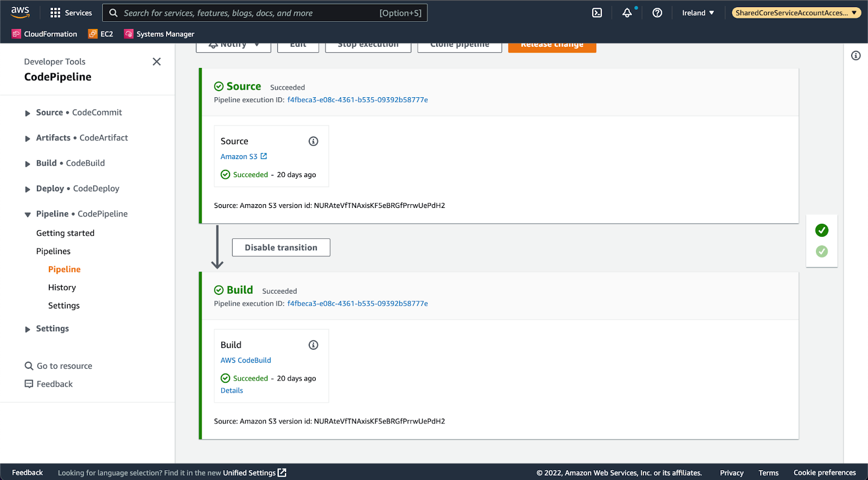Open the Privacy footer link

[x=731, y=473]
